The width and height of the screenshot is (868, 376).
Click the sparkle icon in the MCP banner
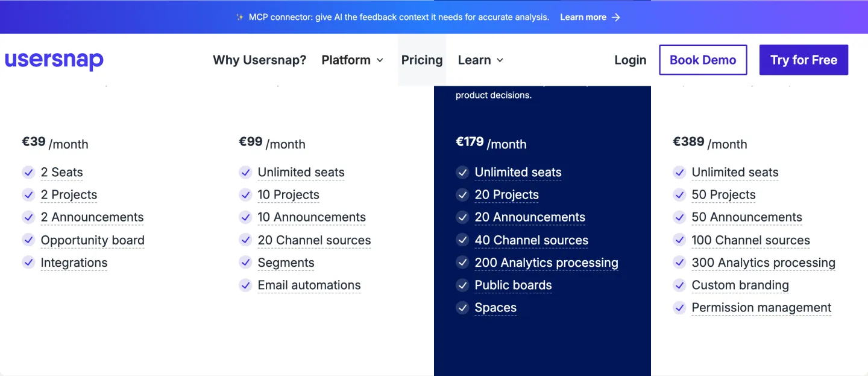[x=240, y=17]
